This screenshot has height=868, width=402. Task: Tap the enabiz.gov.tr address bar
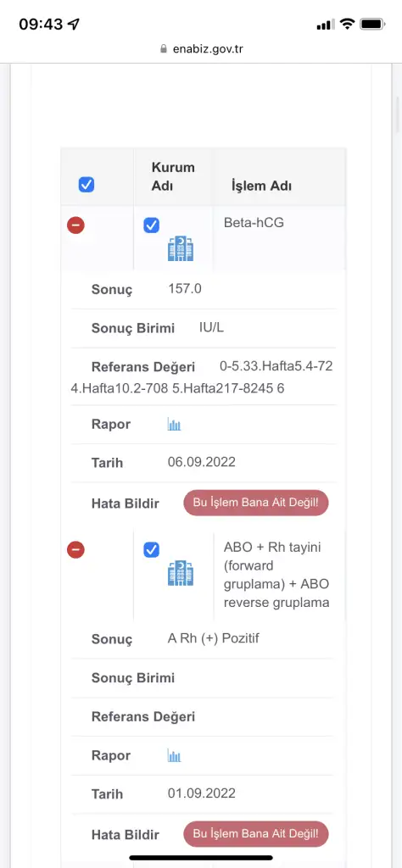pyautogui.click(x=201, y=48)
